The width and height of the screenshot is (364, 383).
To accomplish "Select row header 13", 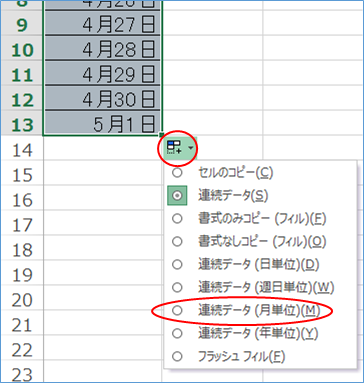I will (22, 124).
